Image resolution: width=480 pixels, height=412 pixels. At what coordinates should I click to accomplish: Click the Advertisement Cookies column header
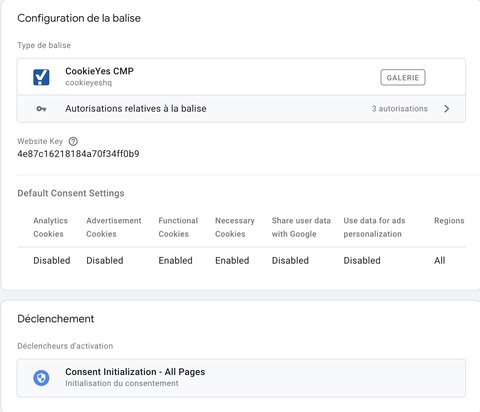(x=114, y=227)
